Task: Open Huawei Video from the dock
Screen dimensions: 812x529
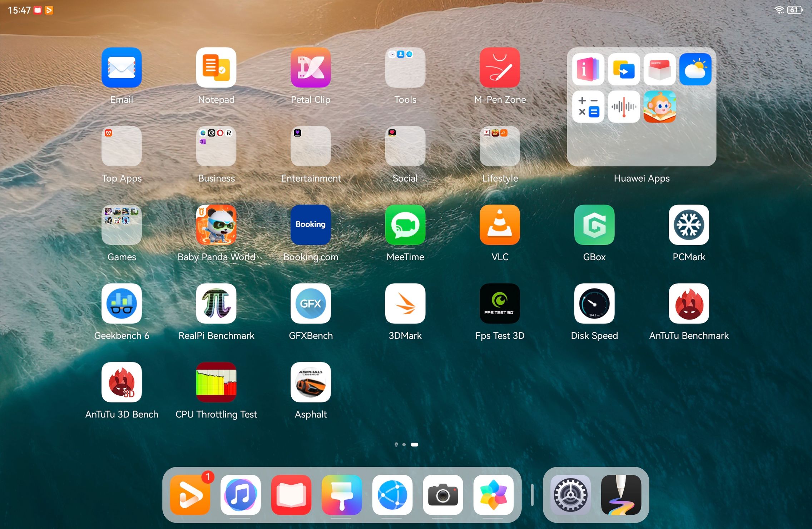Action: click(190, 495)
